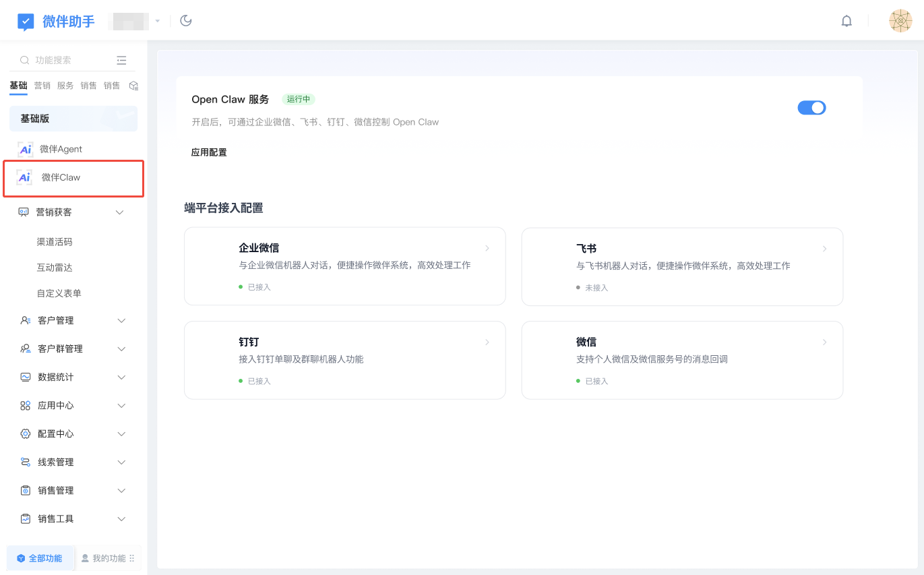
Task: Expand the 线索管理 chevron
Action: (122, 462)
